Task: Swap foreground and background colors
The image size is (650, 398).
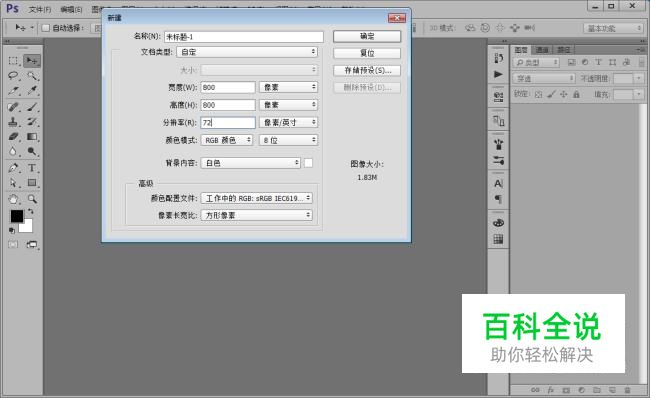Action: point(30,211)
